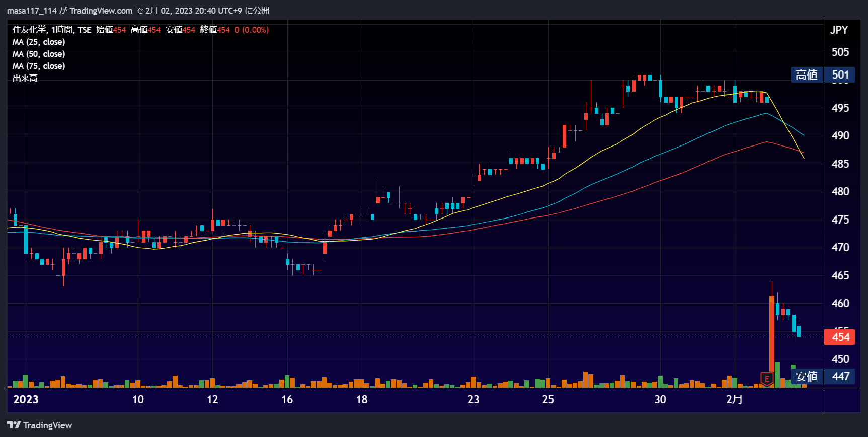
Task: Click the 30 date label on time axis
Action: click(660, 399)
